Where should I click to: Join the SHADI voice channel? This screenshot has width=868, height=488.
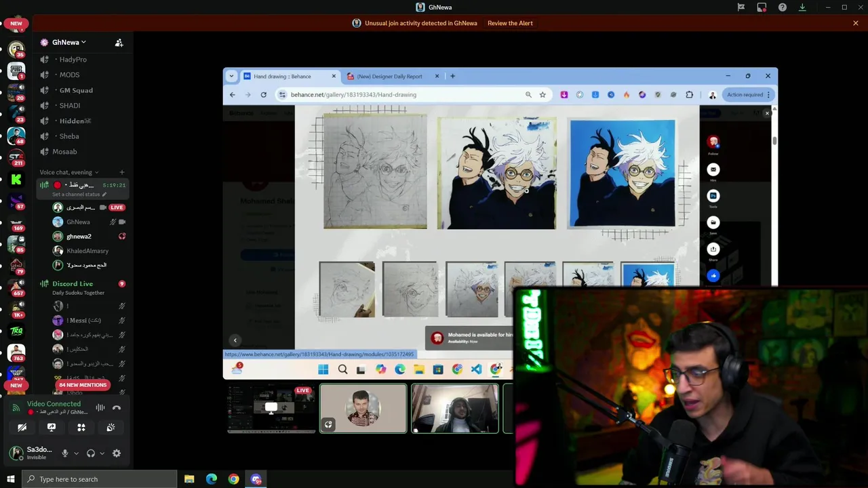click(83, 106)
